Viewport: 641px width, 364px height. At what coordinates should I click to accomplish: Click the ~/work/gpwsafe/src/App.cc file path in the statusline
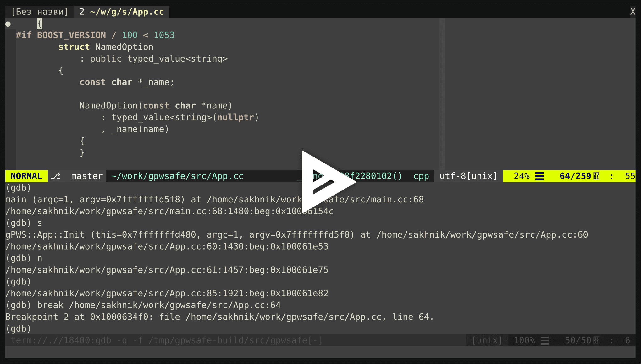point(177,176)
